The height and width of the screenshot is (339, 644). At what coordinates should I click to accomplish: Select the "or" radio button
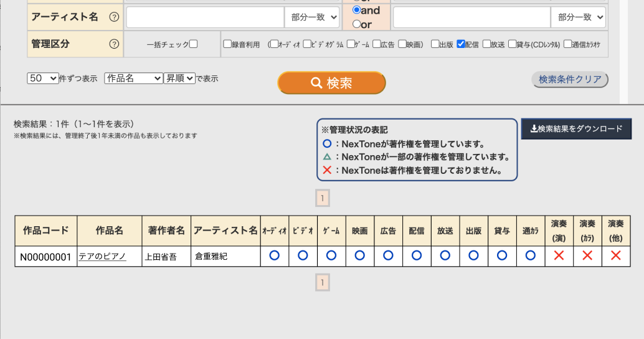[x=357, y=24]
